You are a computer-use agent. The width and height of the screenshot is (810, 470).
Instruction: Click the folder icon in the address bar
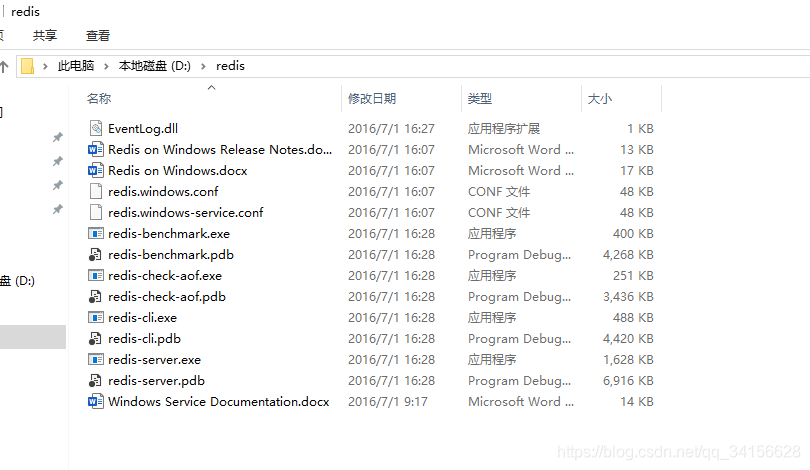(x=27, y=66)
